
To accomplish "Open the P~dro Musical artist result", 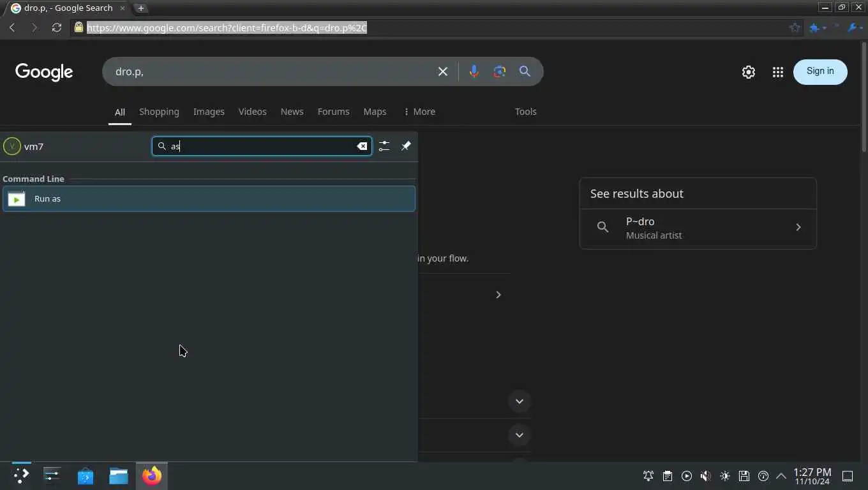I will [x=698, y=228].
